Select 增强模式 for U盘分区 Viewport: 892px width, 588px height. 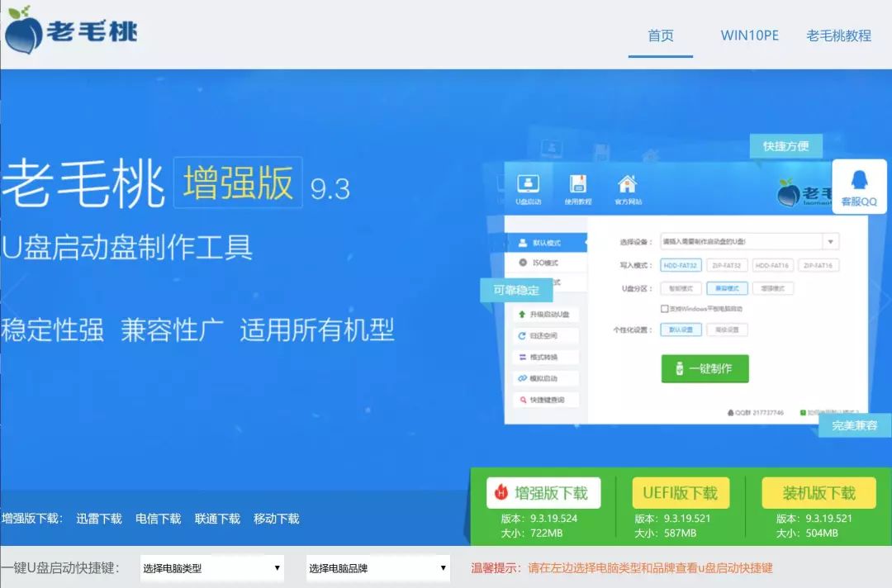coord(772,288)
